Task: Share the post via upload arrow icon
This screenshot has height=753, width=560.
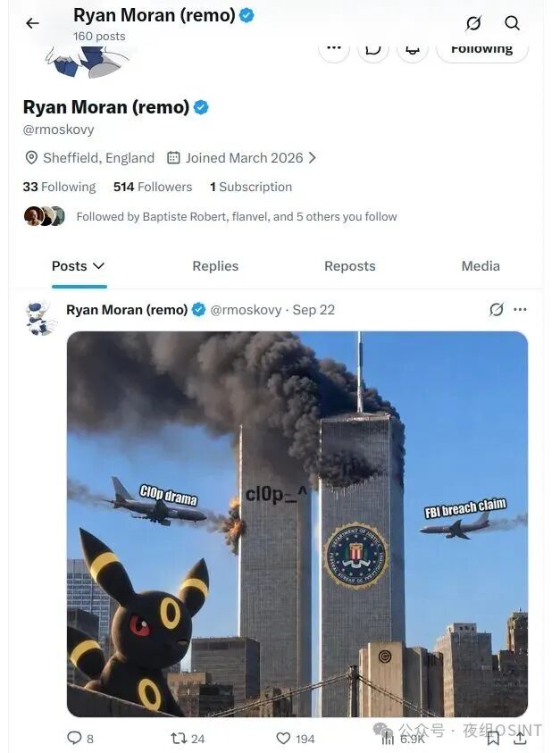Action: point(520,739)
